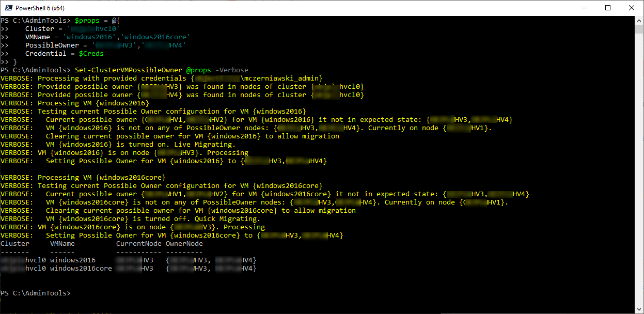Screen dimensions: 644x314
Task: Click the 'OwnerNode' column header
Action: pos(184,244)
